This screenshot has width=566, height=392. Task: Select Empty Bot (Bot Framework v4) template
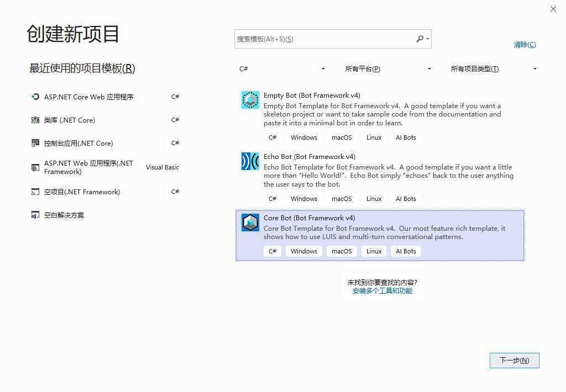[x=380, y=116]
